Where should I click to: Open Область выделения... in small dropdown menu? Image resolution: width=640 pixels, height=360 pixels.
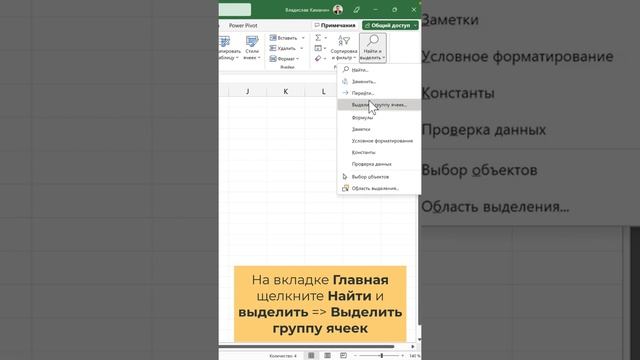[379, 188]
